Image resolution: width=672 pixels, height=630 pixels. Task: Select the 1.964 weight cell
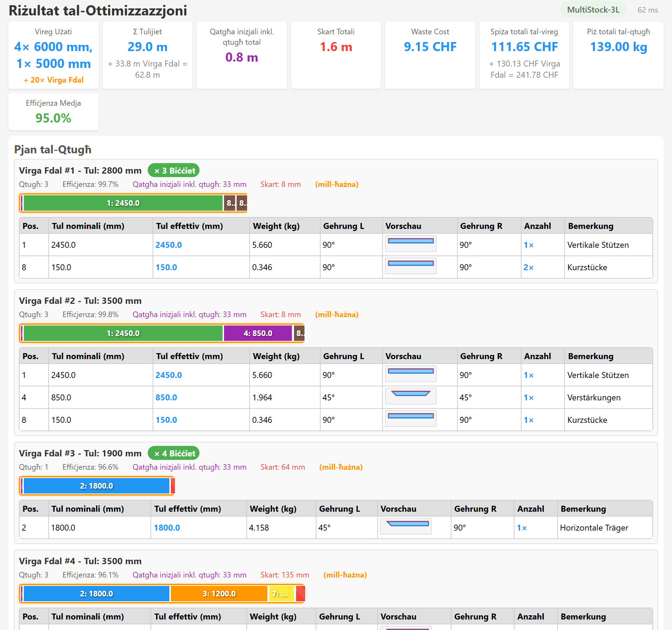285,398
